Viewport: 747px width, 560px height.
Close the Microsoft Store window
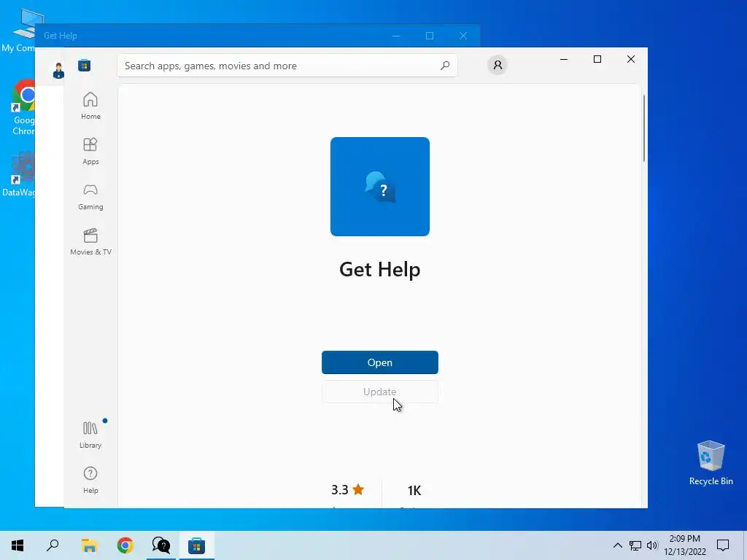click(x=631, y=60)
